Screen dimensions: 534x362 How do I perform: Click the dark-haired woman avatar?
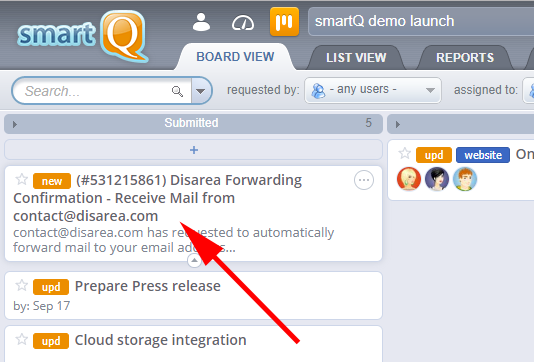click(x=437, y=179)
